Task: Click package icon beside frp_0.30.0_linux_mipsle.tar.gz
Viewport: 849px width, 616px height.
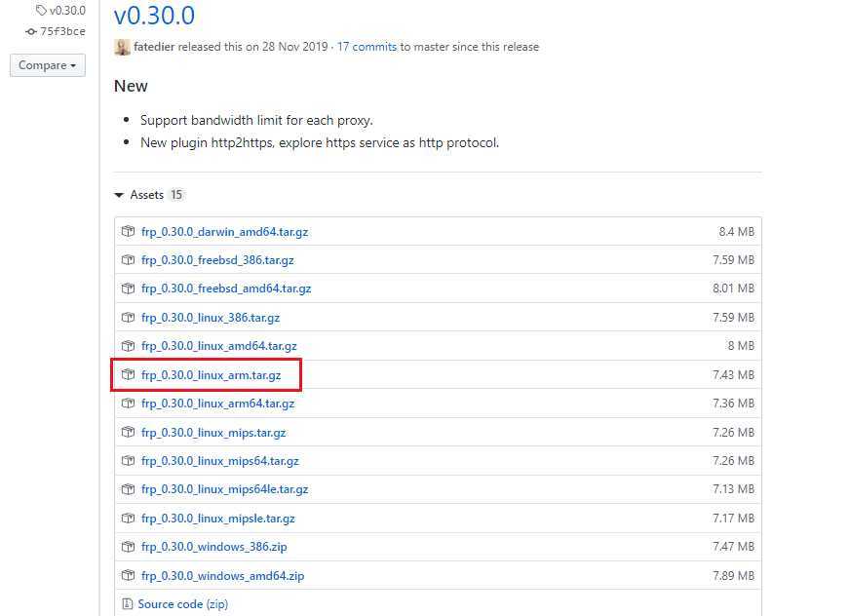Action: [x=128, y=518]
